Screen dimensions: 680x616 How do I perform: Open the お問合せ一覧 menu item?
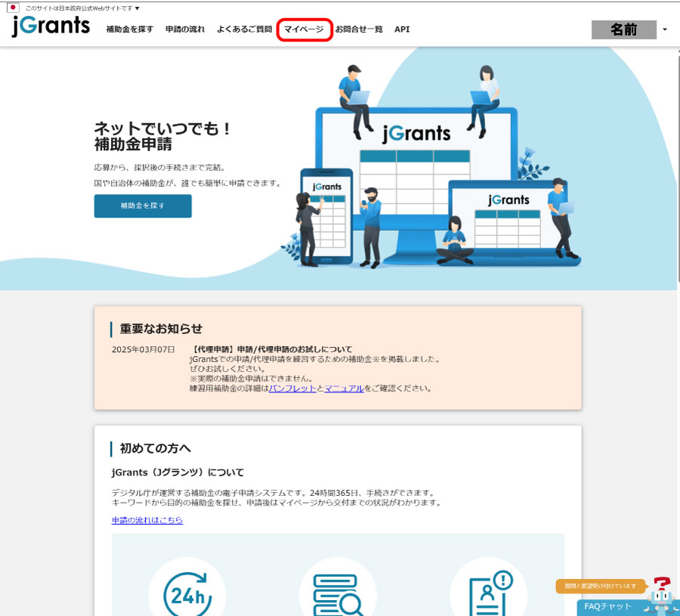359,29
